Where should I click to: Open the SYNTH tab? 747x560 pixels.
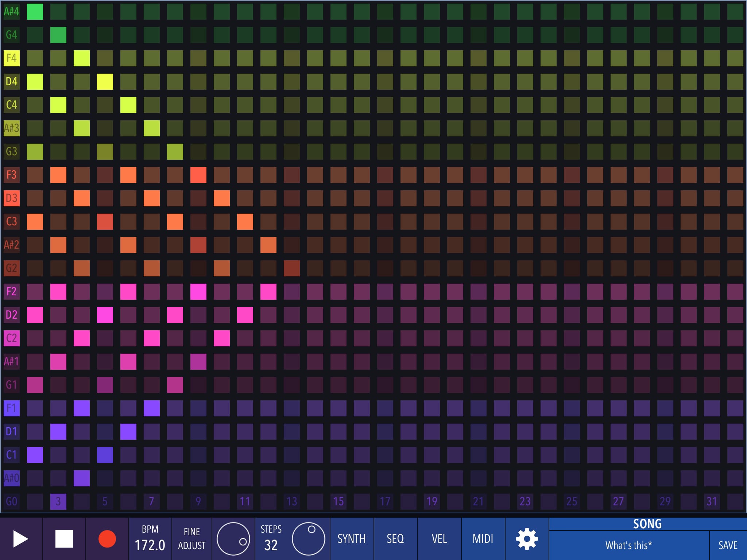pyautogui.click(x=352, y=539)
